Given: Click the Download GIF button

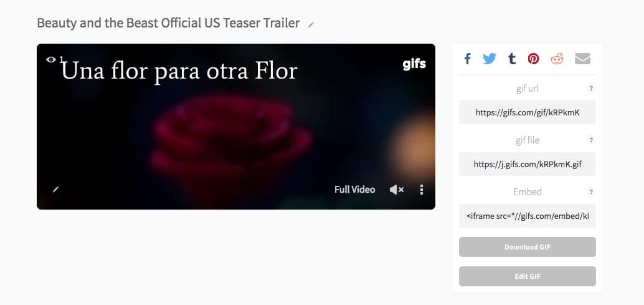Looking at the screenshot, I should coord(528,247).
